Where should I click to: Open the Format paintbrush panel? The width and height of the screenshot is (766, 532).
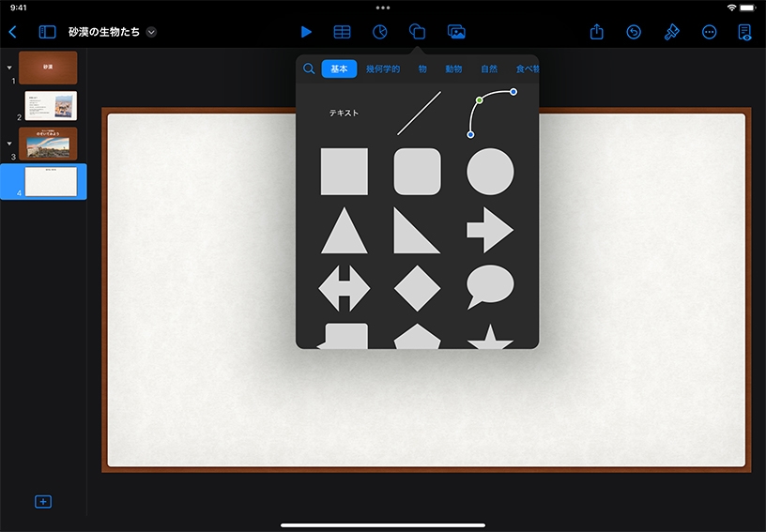pyautogui.click(x=671, y=32)
